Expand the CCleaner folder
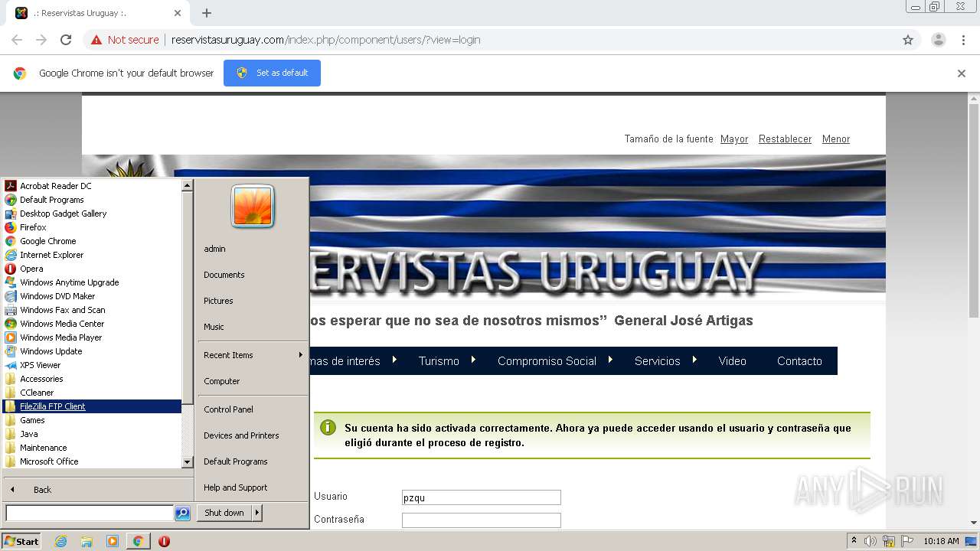This screenshot has width=980, height=551. pos(37,393)
